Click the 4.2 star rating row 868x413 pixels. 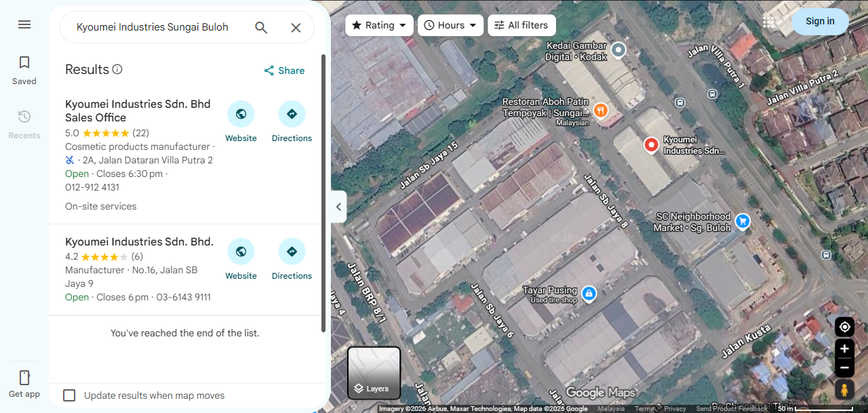tap(104, 256)
